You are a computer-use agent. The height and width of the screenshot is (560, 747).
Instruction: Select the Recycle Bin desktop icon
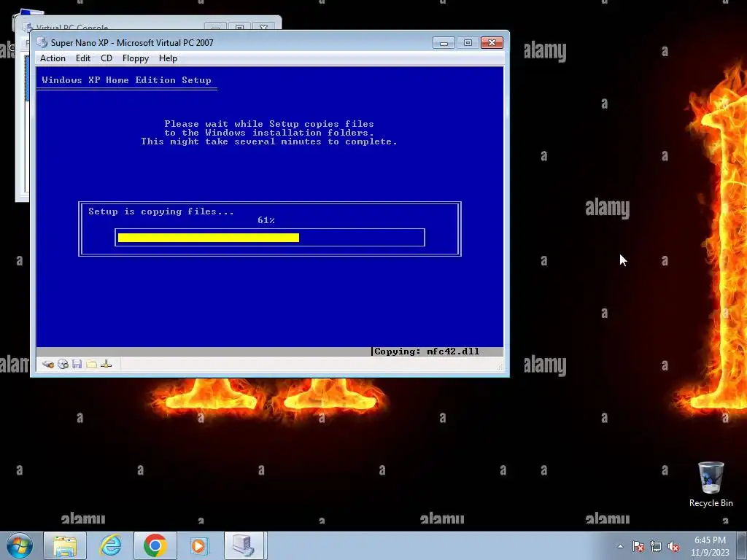tap(711, 484)
